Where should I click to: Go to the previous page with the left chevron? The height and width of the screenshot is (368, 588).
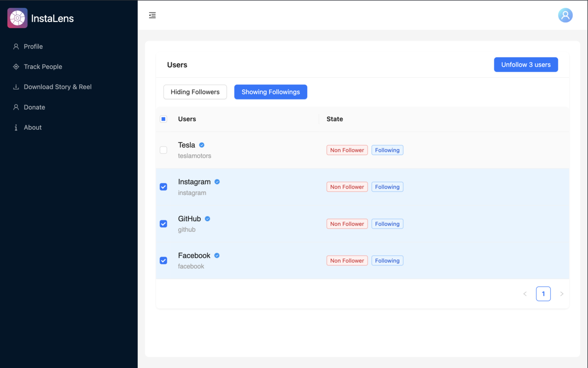click(x=525, y=294)
